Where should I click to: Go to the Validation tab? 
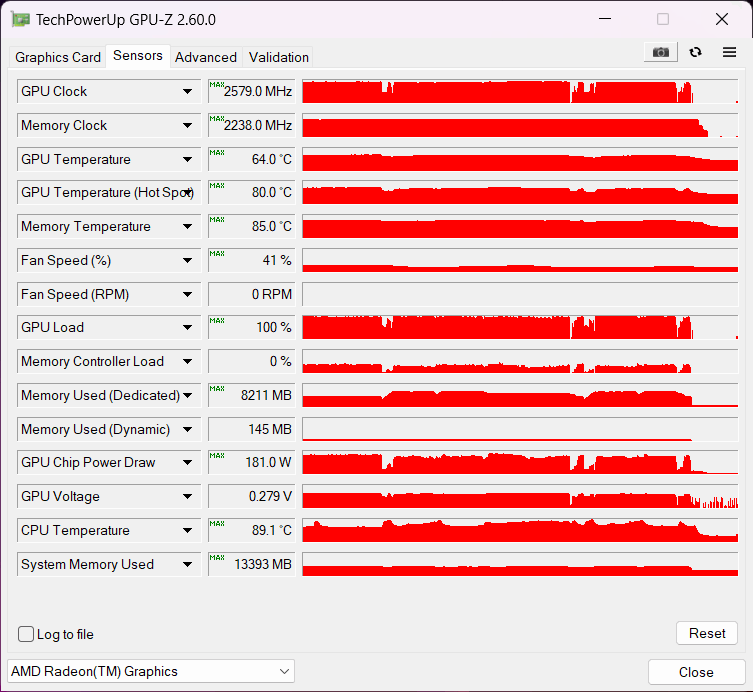[279, 57]
